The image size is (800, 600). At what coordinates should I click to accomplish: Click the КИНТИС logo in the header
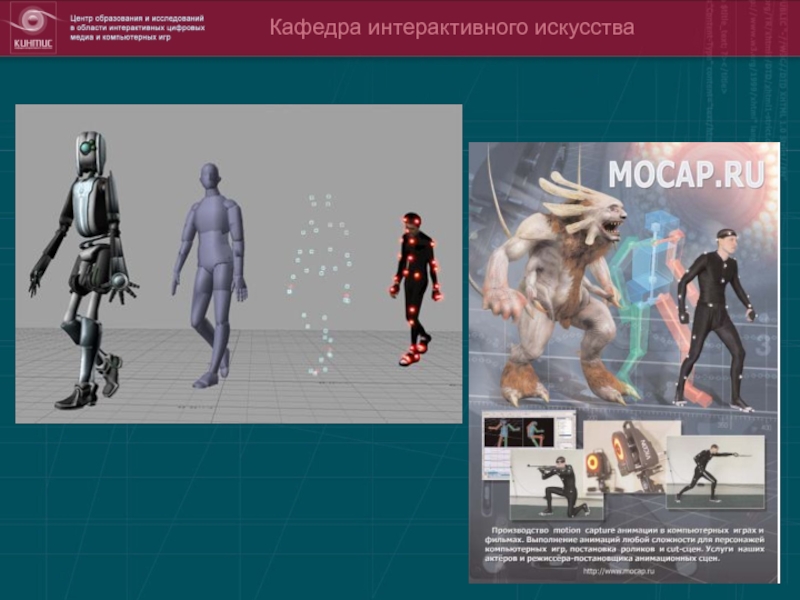coord(33,28)
